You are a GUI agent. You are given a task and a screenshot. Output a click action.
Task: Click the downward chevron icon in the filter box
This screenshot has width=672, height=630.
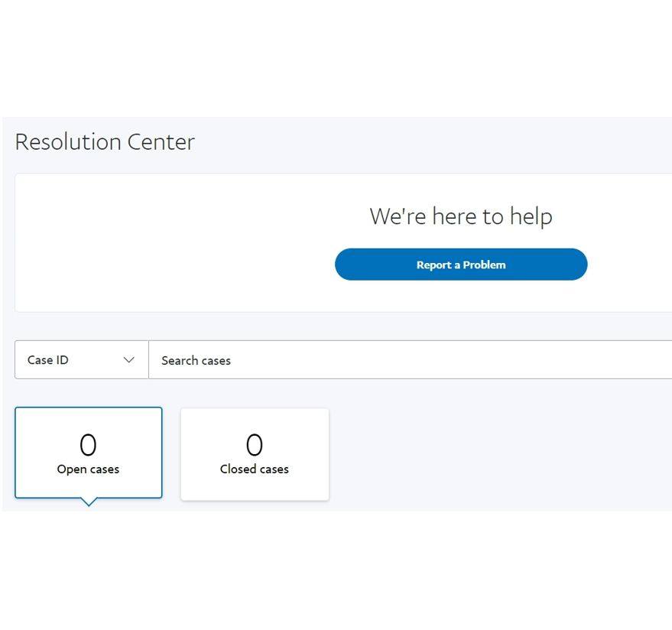pos(128,360)
